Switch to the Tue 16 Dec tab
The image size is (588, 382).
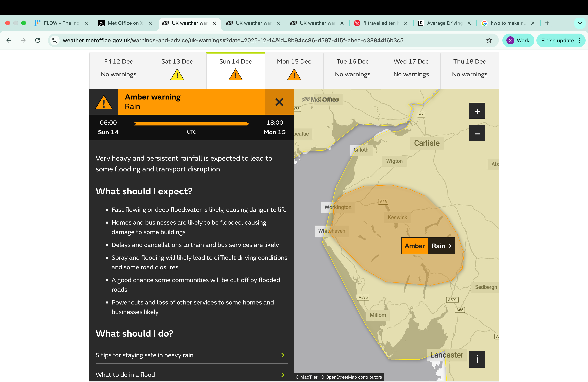point(352,68)
